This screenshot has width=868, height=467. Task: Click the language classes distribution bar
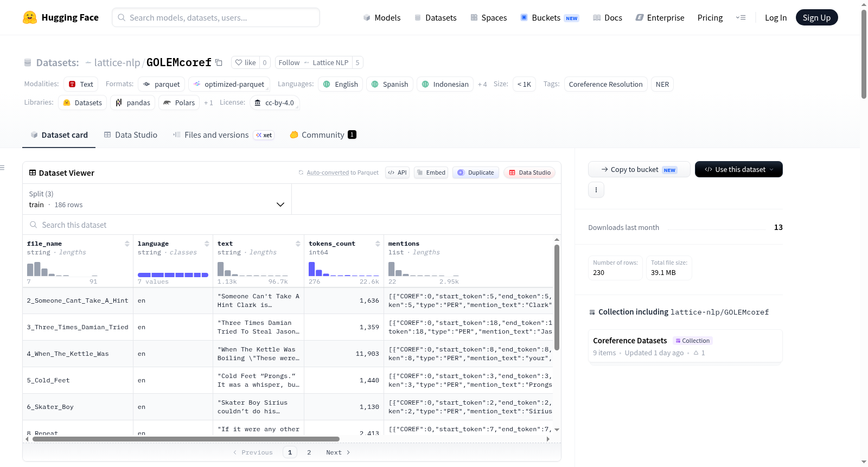173,275
